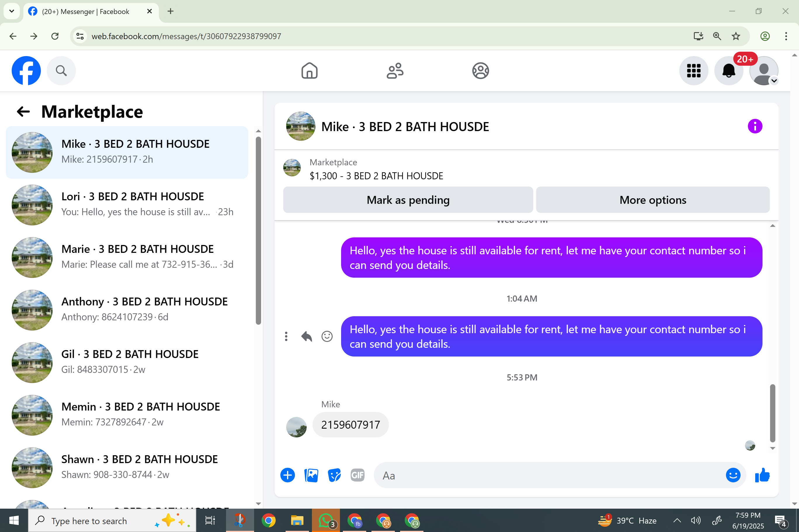Click the conversation list scrollbar
Screen dimensions: 799x532
[258, 231]
